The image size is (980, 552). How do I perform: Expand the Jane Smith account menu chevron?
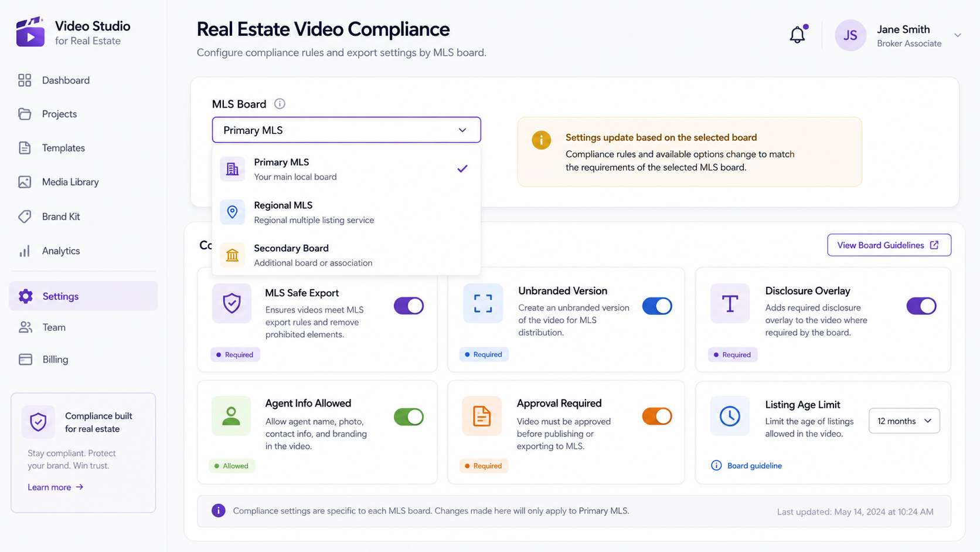coord(957,35)
